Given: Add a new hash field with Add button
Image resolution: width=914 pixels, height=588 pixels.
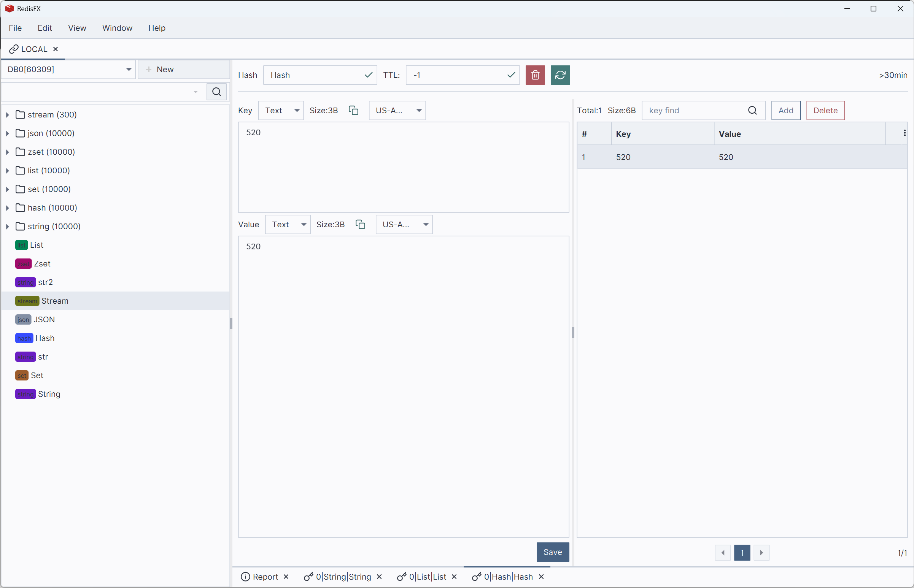Looking at the screenshot, I should [785, 110].
